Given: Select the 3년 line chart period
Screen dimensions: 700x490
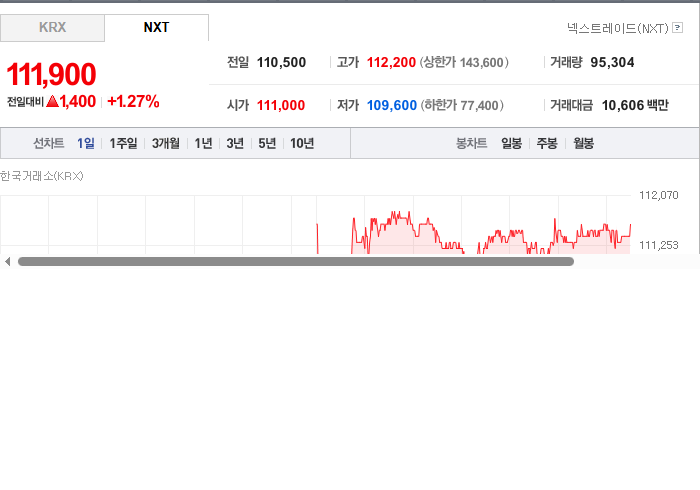Looking at the screenshot, I should 235,143.
